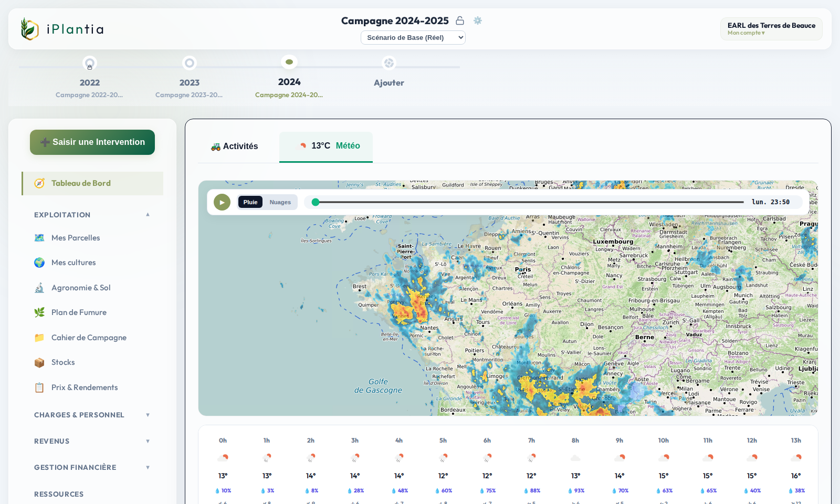
Task: Click the campaign unlock padlock icon
Action: tap(460, 20)
